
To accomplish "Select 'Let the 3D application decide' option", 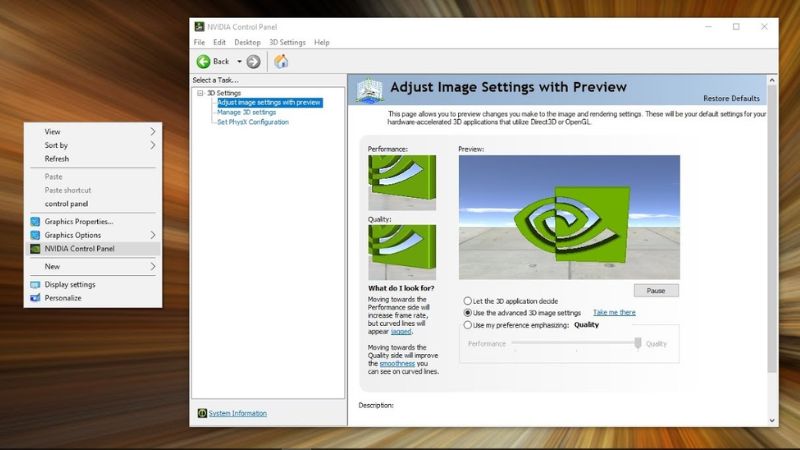I will [x=468, y=300].
